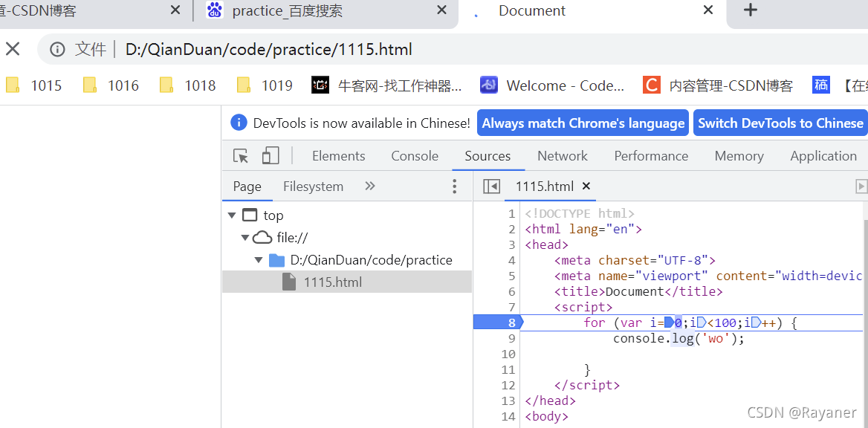Switch to the Elements panel tab

click(x=339, y=156)
